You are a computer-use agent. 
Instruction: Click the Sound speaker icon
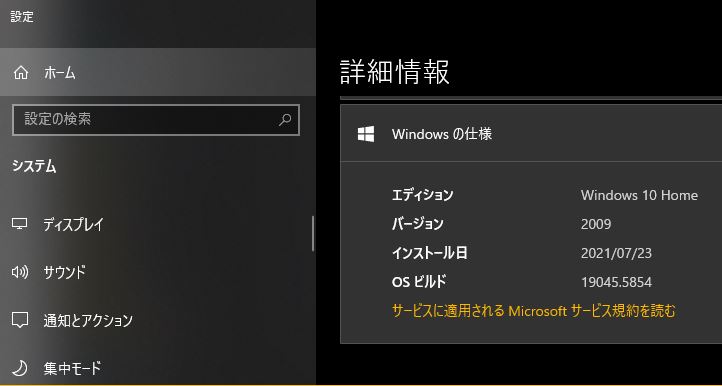coord(20,272)
